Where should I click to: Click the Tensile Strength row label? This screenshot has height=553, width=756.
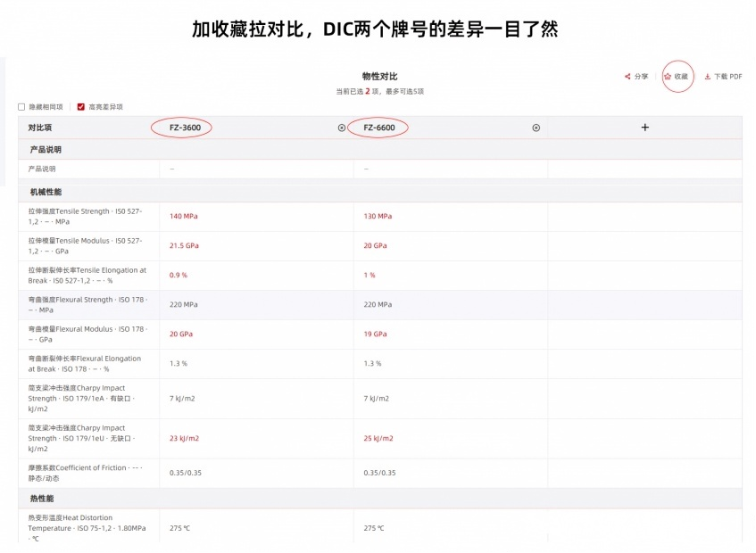pyautogui.click(x=85, y=216)
